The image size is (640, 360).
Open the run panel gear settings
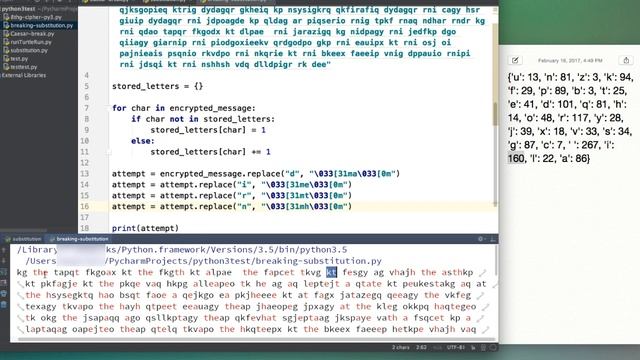point(481,239)
